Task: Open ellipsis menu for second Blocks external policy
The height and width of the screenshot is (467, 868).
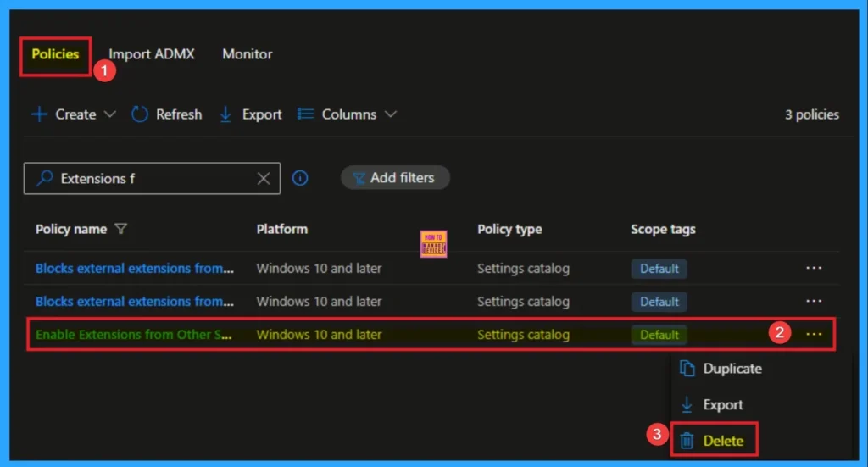Action: coord(814,301)
